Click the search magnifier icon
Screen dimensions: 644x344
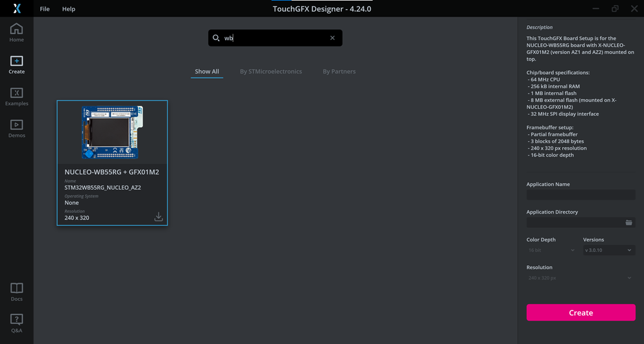coord(215,38)
